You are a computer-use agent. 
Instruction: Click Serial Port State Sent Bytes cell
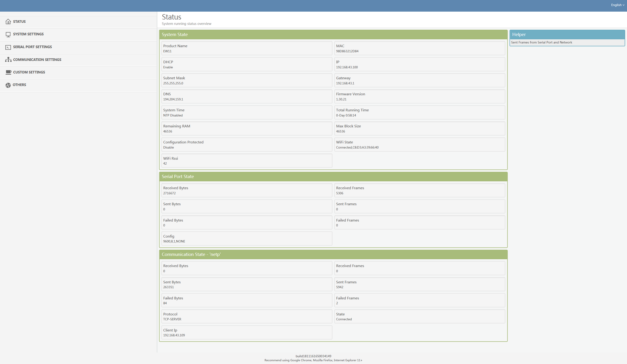coord(247,206)
